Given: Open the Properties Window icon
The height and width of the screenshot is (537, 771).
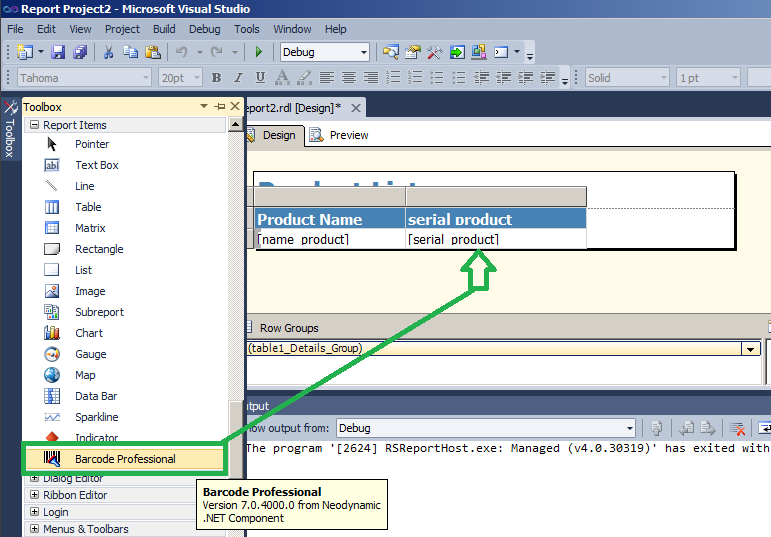Looking at the screenshot, I should tap(413, 52).
